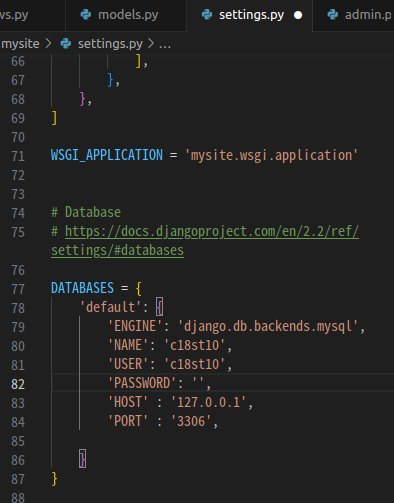
Task: Click the WSGI_APPLICATION variable name
Action: click(x=107, y=155)
